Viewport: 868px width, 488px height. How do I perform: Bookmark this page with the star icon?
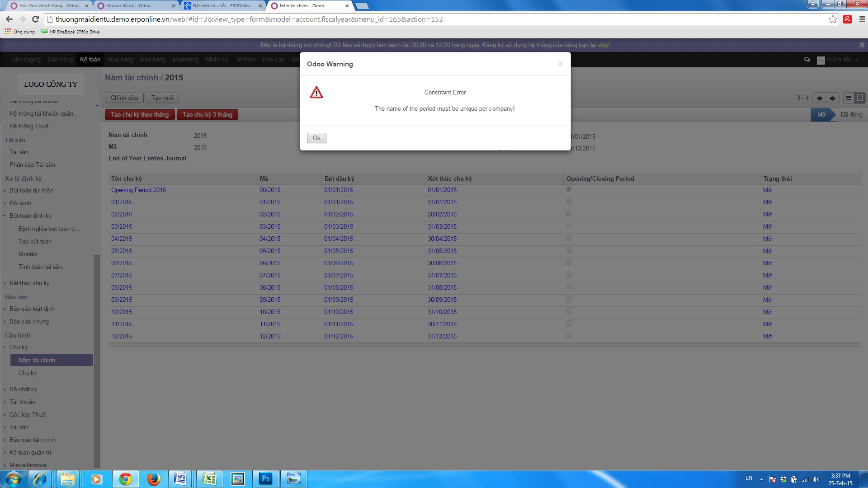(833, 19)
